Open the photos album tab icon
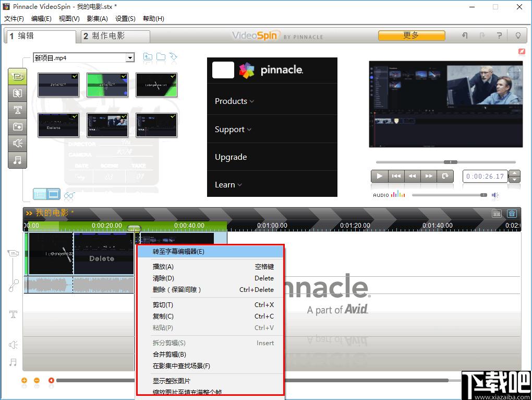Image resolution: width=532 pixels, height=400 pixels. tap(17, 126)
